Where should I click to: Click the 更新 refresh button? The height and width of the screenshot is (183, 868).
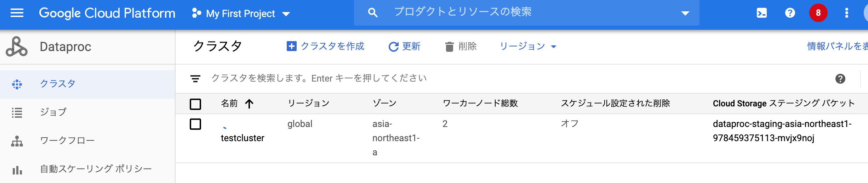405,46
